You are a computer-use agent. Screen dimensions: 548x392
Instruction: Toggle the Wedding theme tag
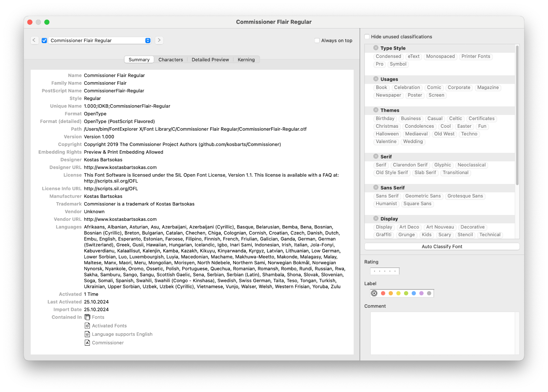[413, 142]
